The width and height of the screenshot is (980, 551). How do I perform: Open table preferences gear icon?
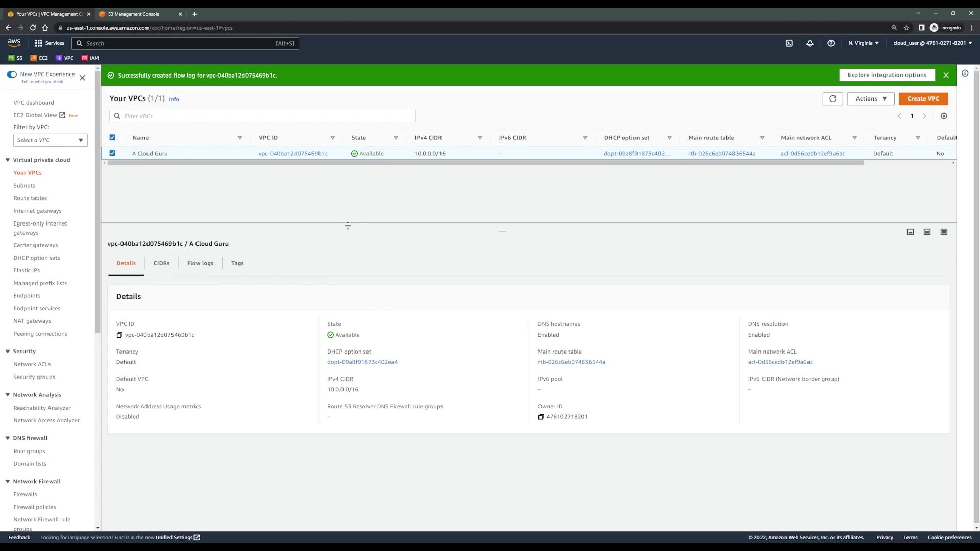[x=944, y=116]
